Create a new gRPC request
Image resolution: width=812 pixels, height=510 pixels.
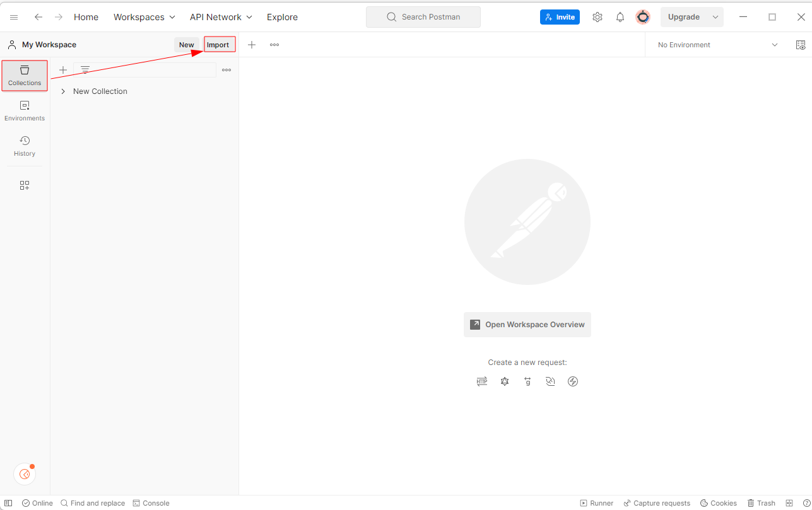tap(527, 381)
